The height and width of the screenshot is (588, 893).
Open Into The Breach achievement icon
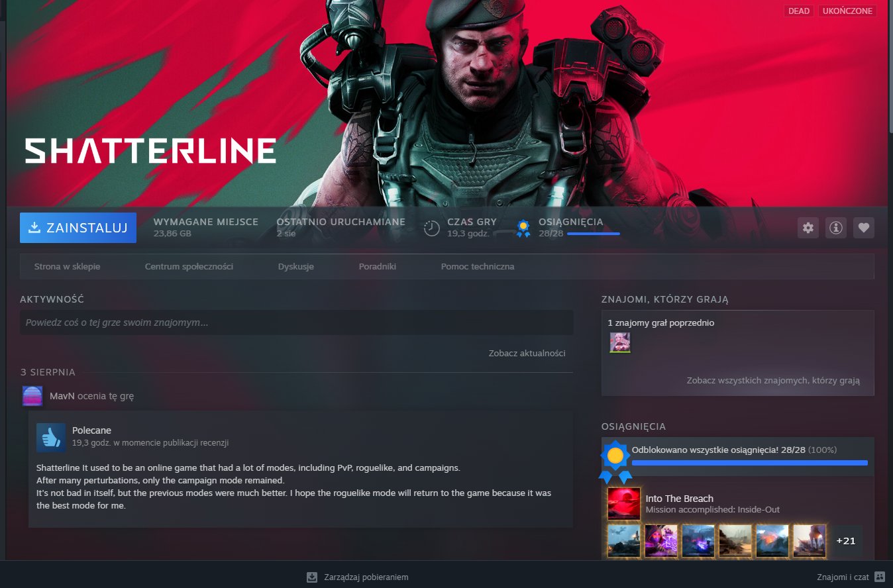[x=624, y=504]
